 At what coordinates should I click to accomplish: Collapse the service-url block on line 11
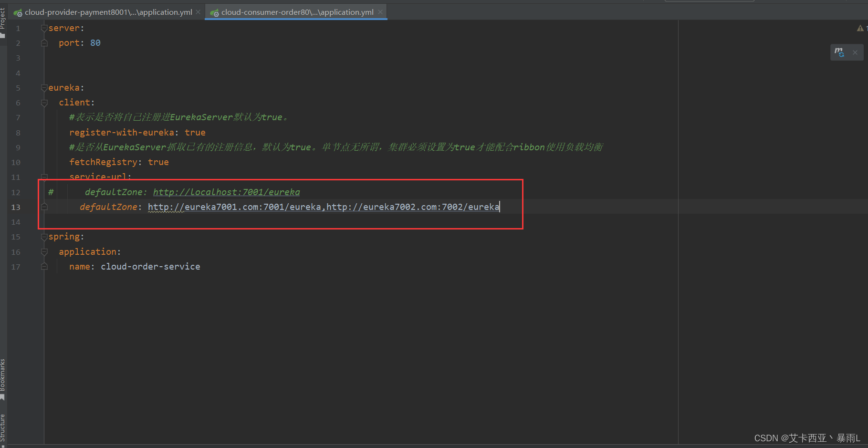[x=44, y=177]
